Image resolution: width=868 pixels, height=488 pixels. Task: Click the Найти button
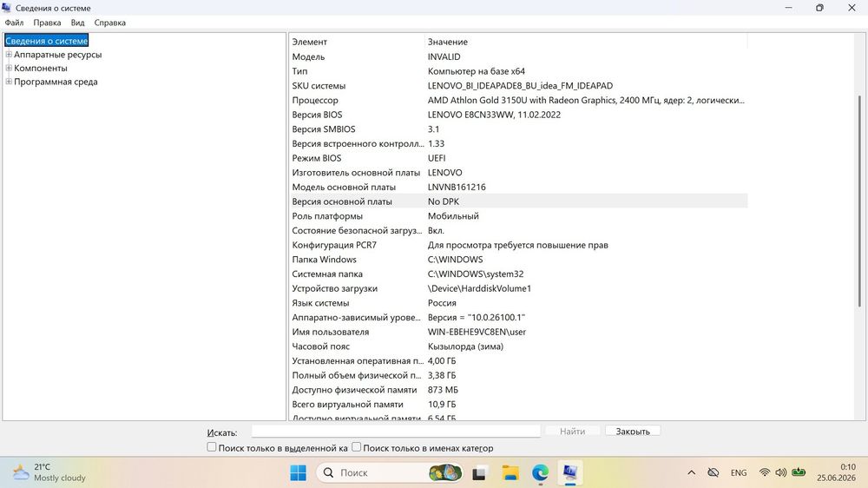[x=572, y=431]
